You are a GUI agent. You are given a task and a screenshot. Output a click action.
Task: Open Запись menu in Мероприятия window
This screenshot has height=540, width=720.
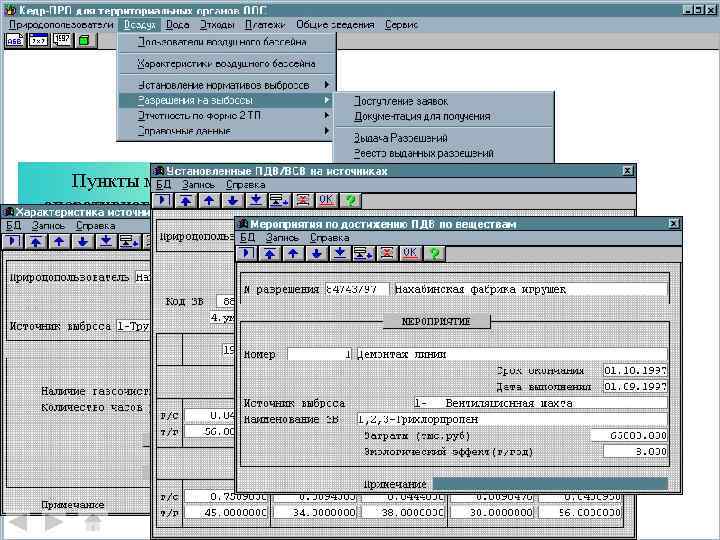[282, 238]
